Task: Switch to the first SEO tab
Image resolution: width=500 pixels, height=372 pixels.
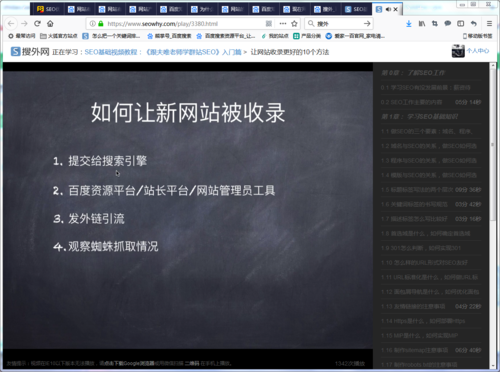Action: [47, 9]
